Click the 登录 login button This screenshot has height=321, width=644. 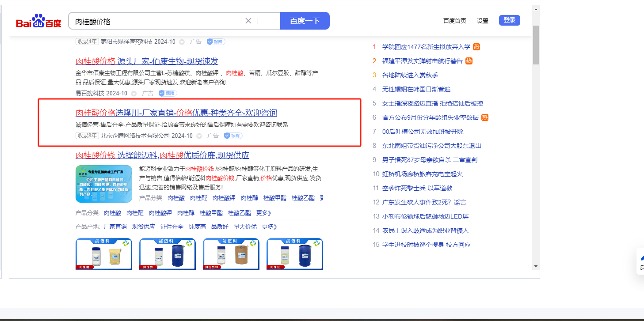509,20
